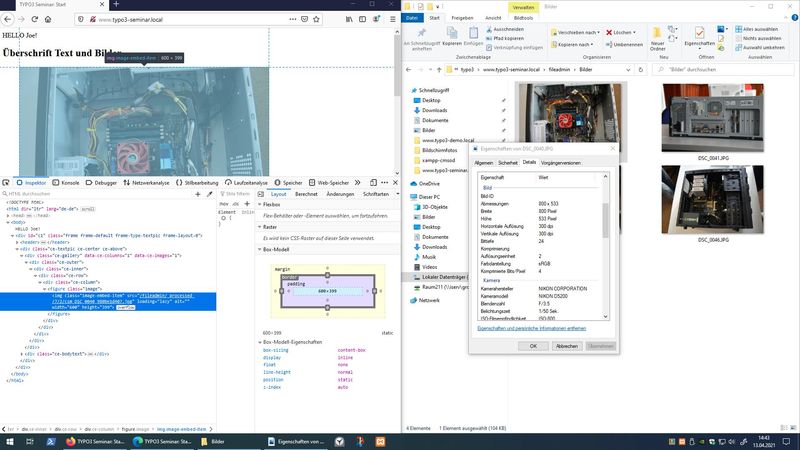The height and width of the screenshot is (450, 800).
Task: Click the Neuer Ordner icon
Action: (657, 35)
